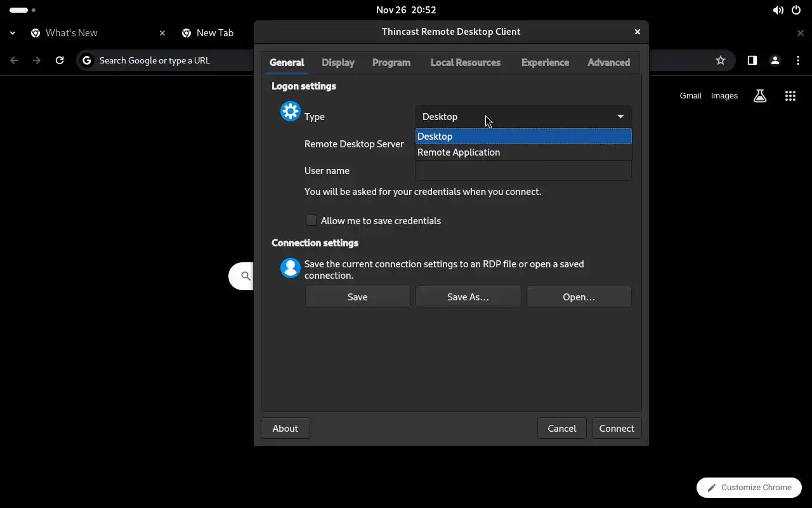Image resolution: width=812 pixels, height=508 pixels.
Task: Close the Thincast Remote Desktop Client dialog
Action: (638, 32)
